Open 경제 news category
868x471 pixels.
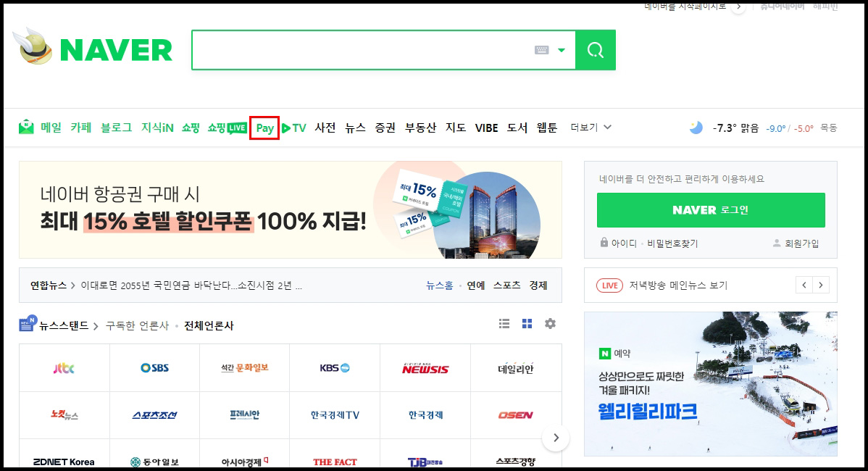538,285
